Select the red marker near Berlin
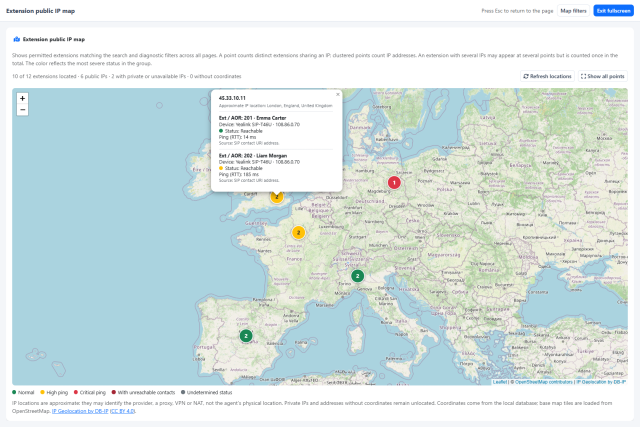Screen dimensions: 640x427 click(x=394, y=182)
